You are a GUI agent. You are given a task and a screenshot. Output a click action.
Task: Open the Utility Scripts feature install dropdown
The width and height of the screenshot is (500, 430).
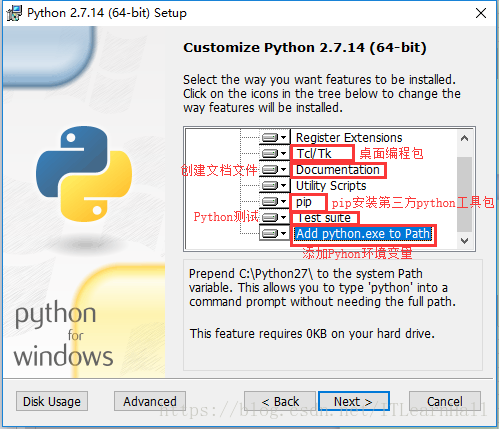click(274, 185)
